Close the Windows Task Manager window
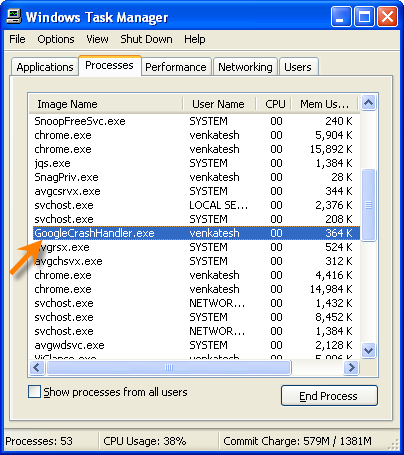 tap(387, 17)
